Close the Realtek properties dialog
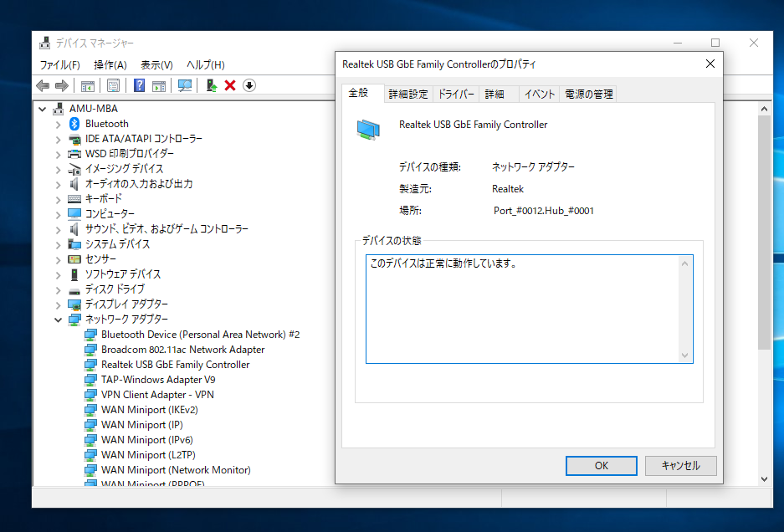Image resolution: width=784 pixels, height=532 pixels. pyautogui.click(x=710, y=64)
